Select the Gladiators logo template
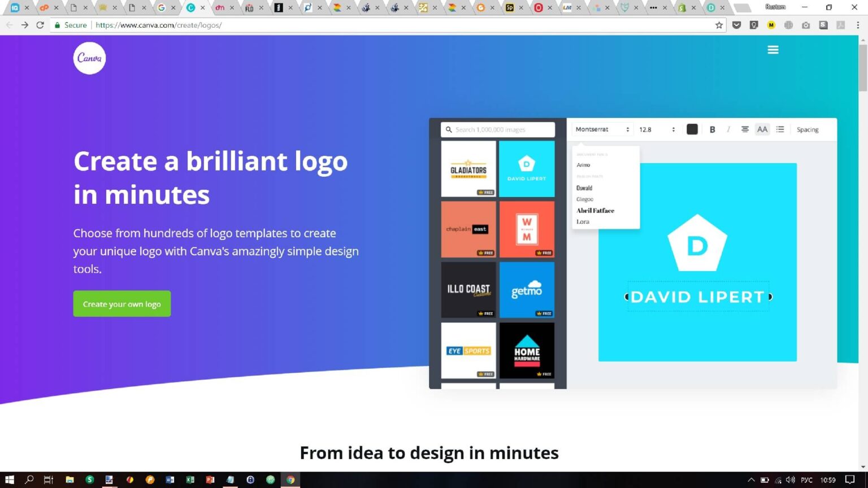Viewport: 868px width, 488px height. click(468, 169)
